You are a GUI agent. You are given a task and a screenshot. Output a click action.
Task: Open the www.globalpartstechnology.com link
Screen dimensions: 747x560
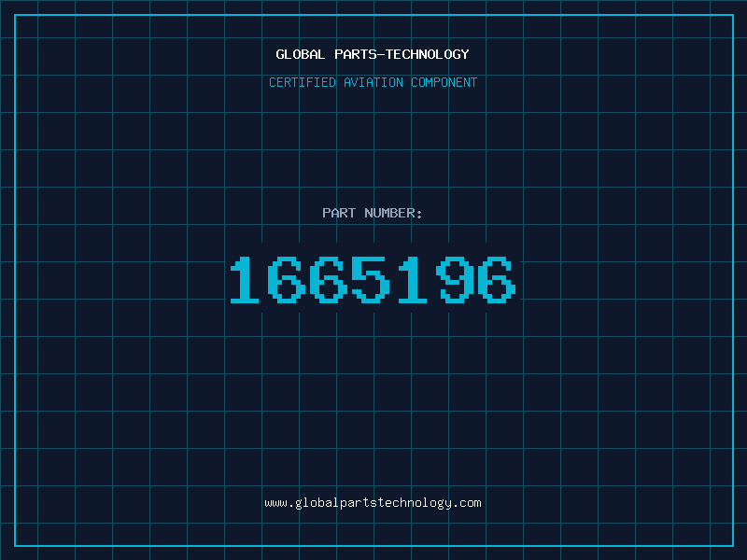373,503
